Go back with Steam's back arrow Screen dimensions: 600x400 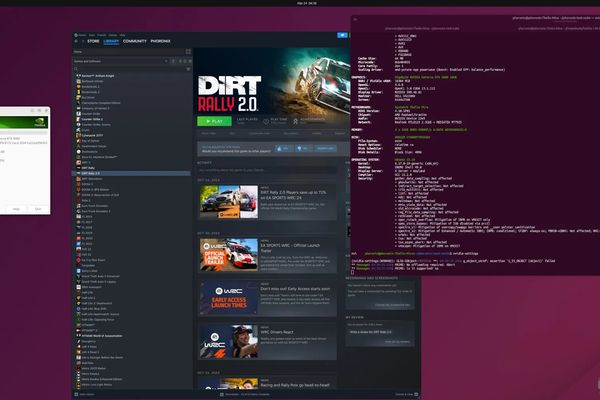click(x=76, y=41)
